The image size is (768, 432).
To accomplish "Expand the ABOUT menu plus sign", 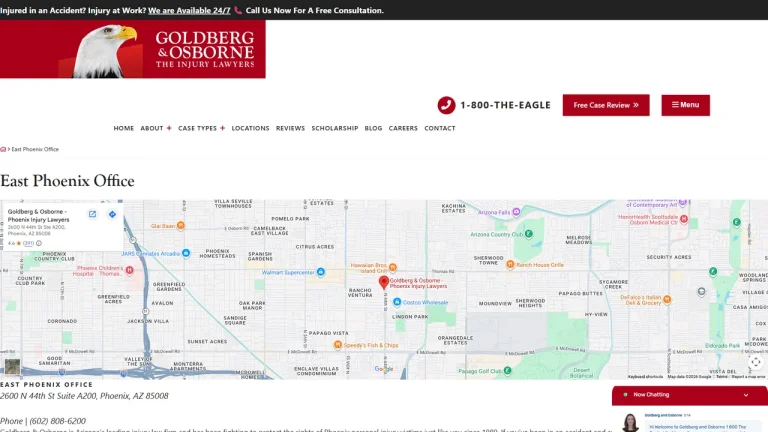I will pos(169,128).
